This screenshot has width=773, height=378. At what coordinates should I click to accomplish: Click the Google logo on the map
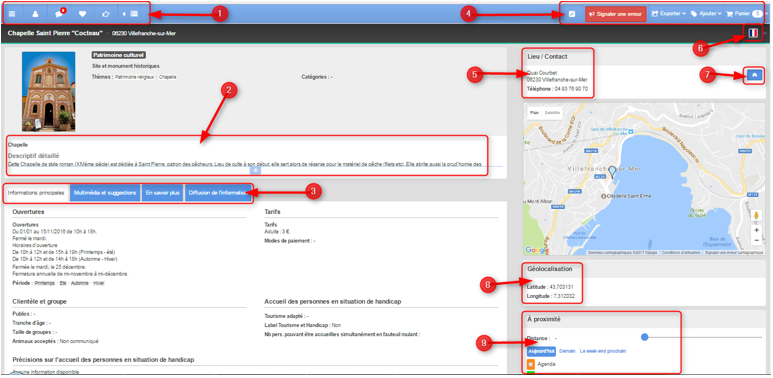coord(537,250)
